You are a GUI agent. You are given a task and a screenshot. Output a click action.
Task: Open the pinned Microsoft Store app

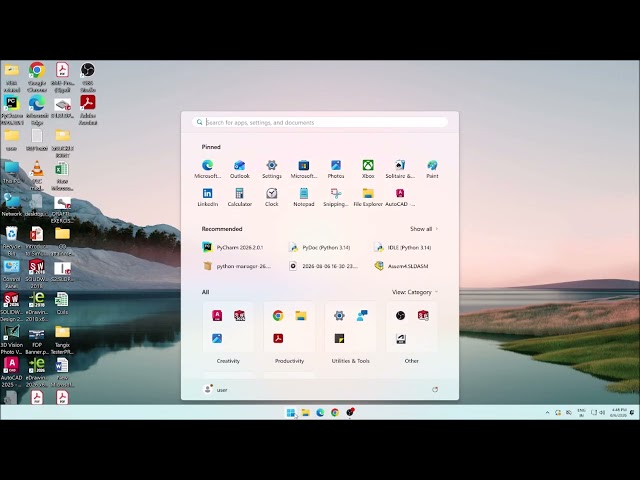coord(304,169)
